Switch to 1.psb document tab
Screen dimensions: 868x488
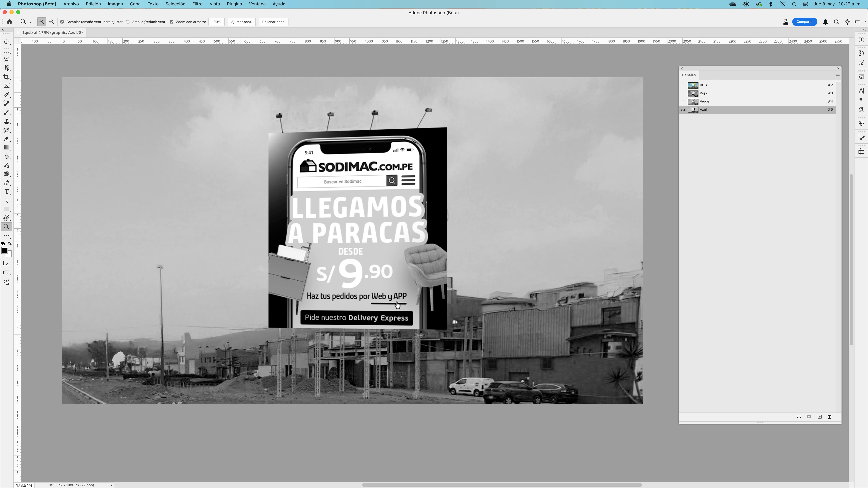[x=52, y=33]
